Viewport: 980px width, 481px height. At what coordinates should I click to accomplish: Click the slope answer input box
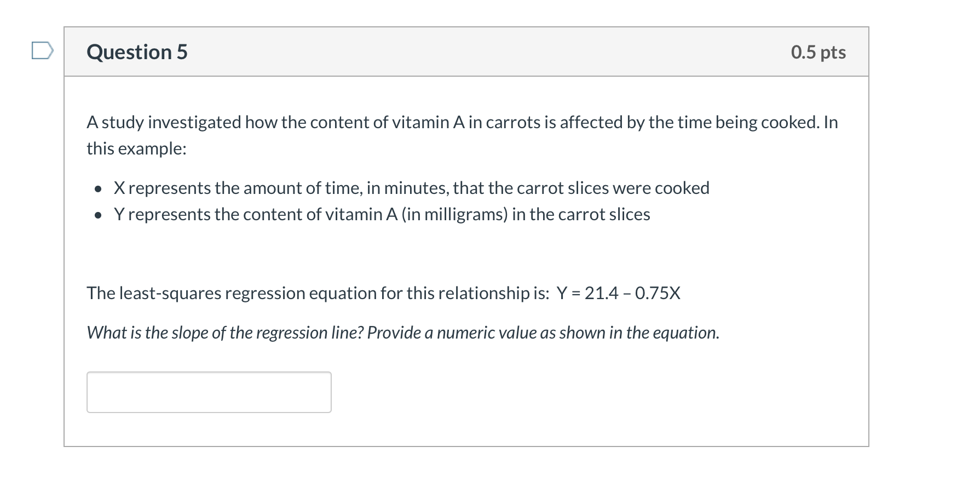(x=209, y=392)
